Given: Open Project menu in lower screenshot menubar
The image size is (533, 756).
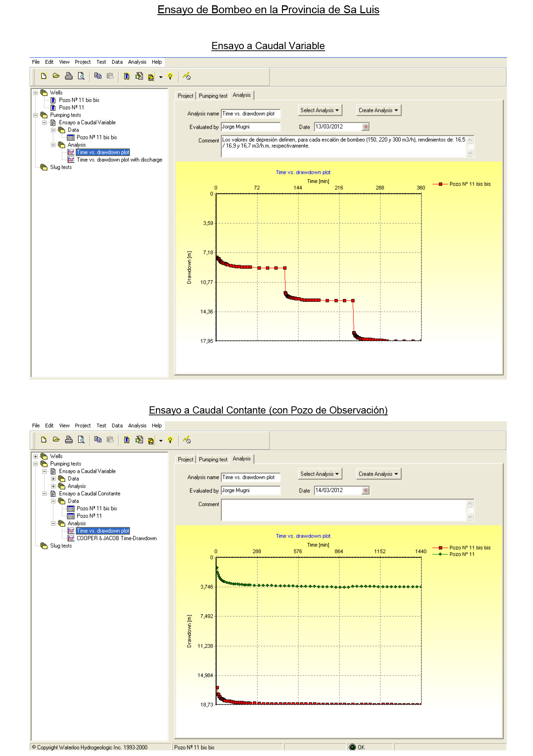Looking at the screenshot, I should [x=83, y=426].
